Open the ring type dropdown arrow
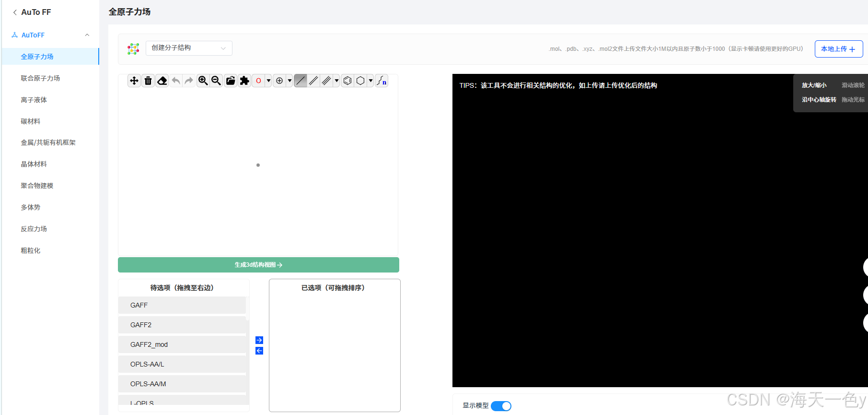Viewport: 868px width, 415px height. coord(370,81)
